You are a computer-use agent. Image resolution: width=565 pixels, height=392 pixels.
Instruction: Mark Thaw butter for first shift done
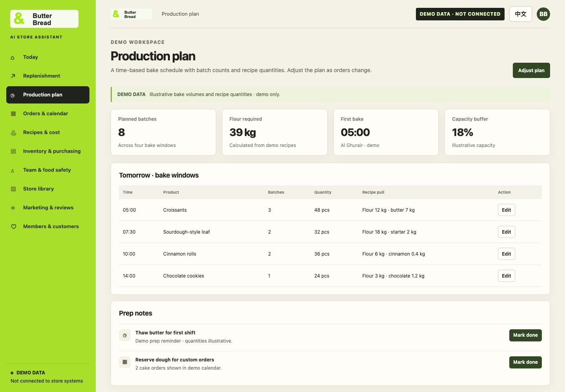[525, 335]
